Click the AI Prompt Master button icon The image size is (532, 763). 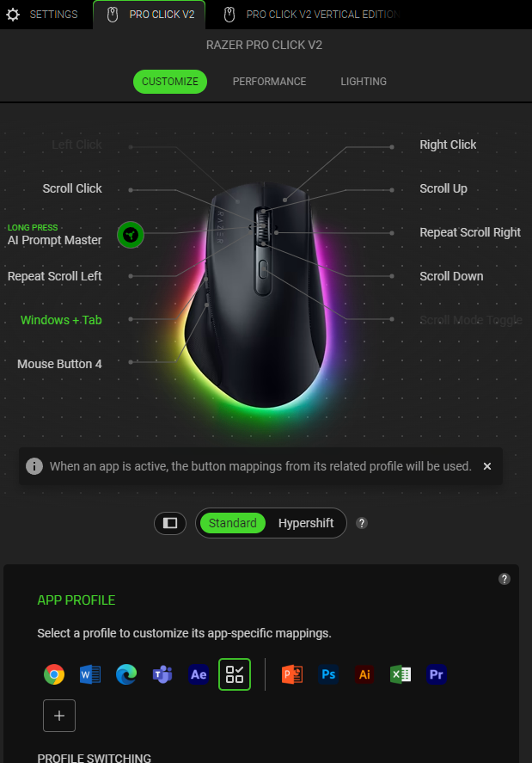click(131, 235)
